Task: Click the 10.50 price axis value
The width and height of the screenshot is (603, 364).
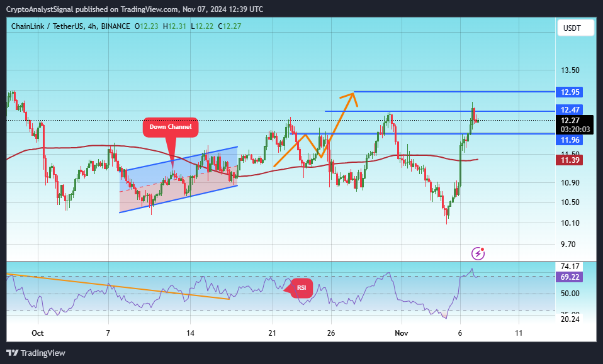Action: point(570,202)
